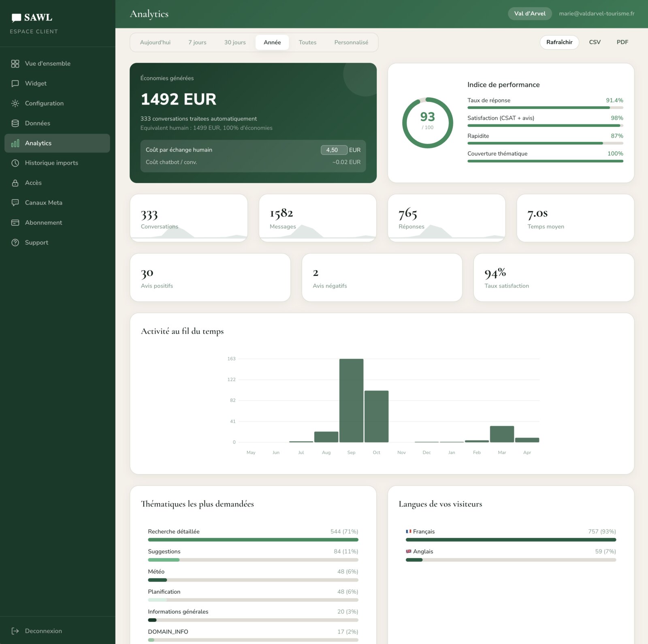Click the marie@valdarvel-tourisme.fr email
Screen dimensions: 648x644
597,13
